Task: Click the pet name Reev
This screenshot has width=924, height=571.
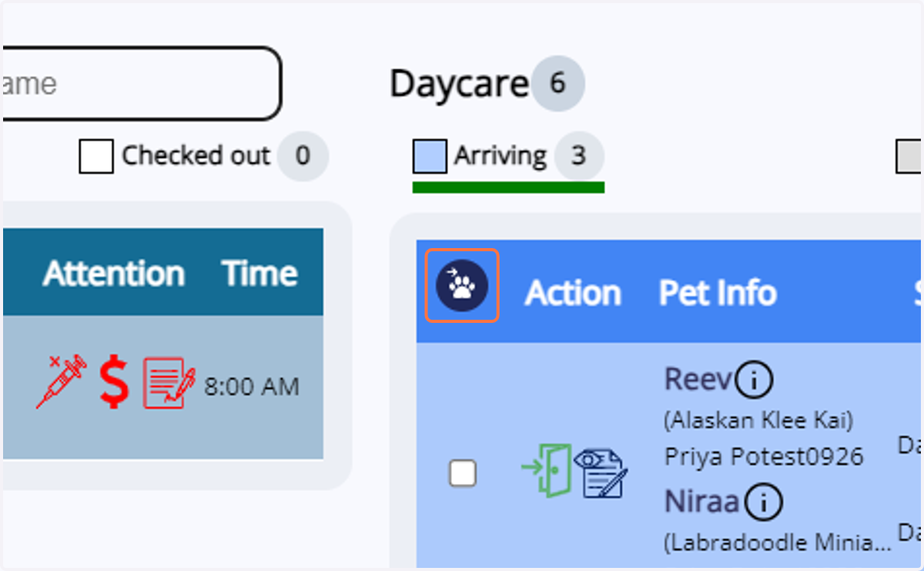Action: 698,379
